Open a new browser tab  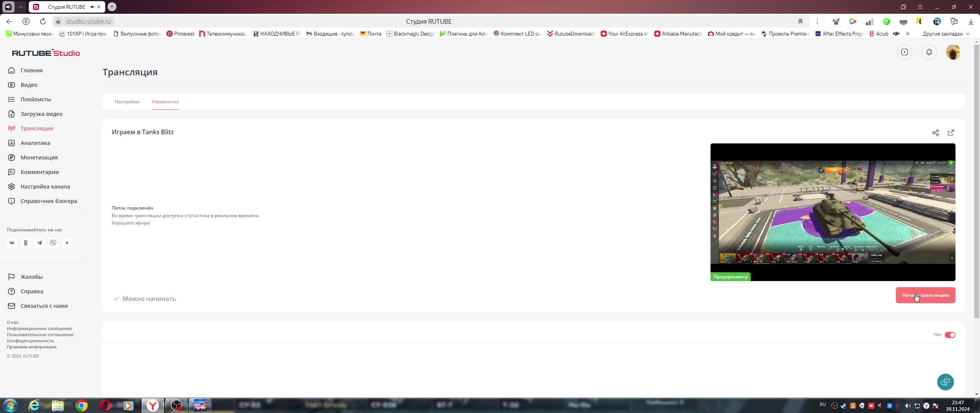click(112, 7)
